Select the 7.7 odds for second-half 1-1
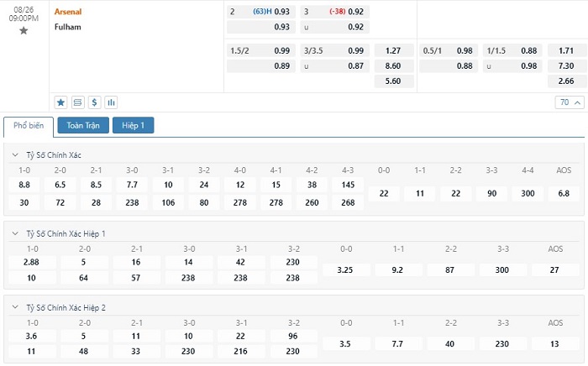 [399, 344]
